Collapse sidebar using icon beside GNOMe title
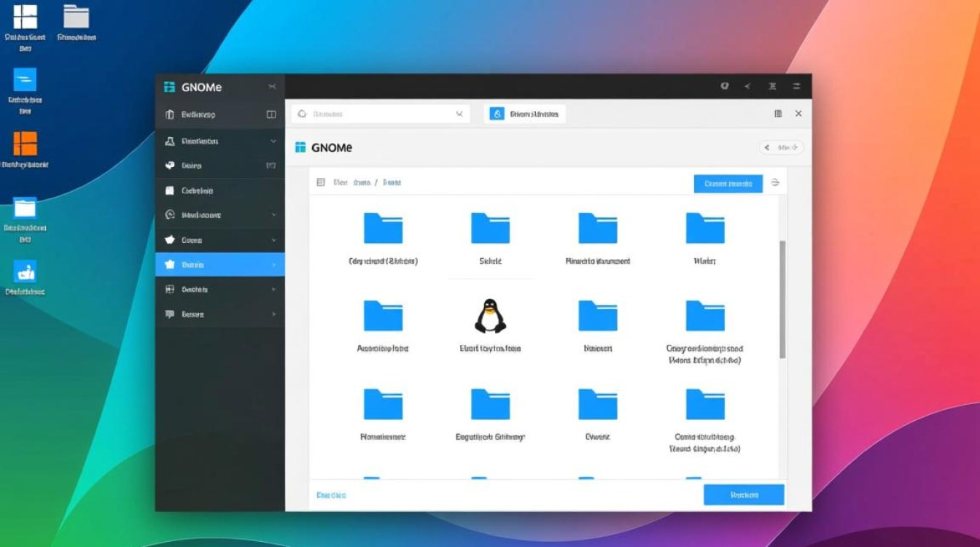Screen dimensions: 980x547 pos(272,88)
